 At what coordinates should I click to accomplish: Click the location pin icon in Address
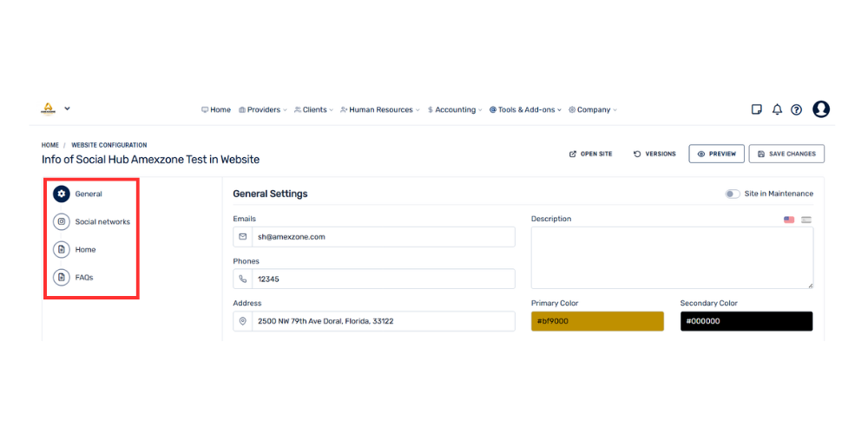pyautogui.click(x=242, y=321)
